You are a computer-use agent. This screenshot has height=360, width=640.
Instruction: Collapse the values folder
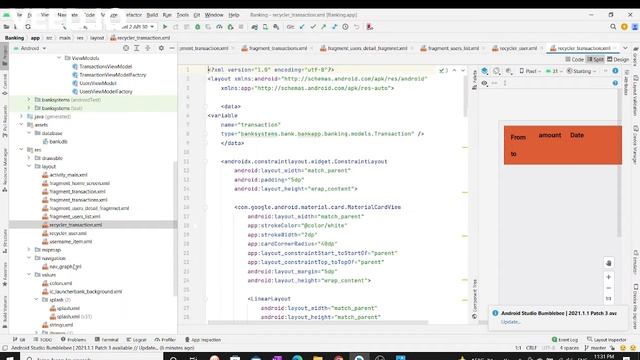coord(29,275)
